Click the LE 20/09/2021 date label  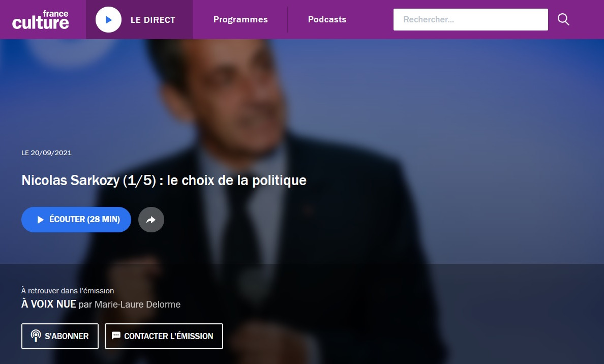click(46, 153)
